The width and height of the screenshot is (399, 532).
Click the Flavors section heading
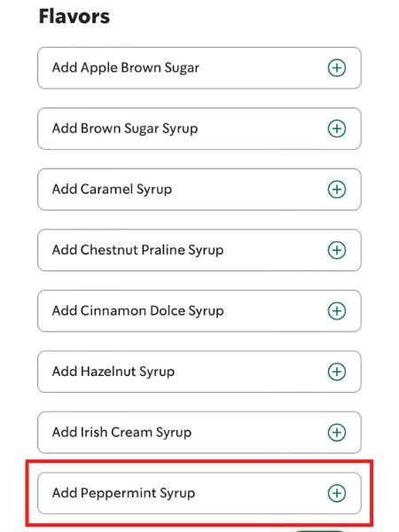[74, 16]
